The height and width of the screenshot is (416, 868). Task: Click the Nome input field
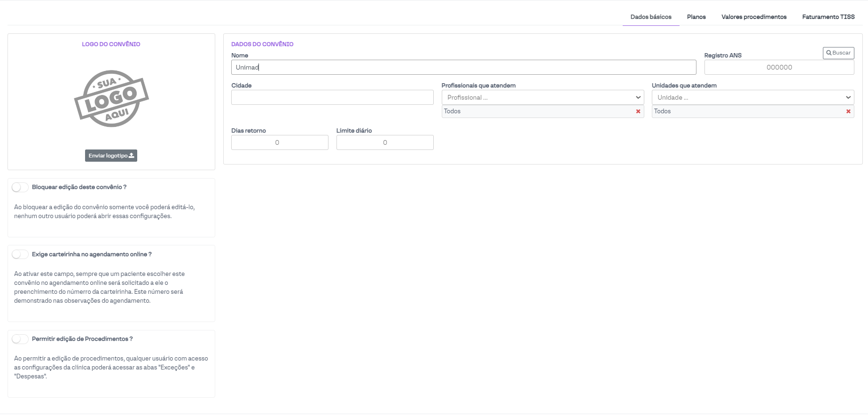pyautogui.click(x=463, y=67)
